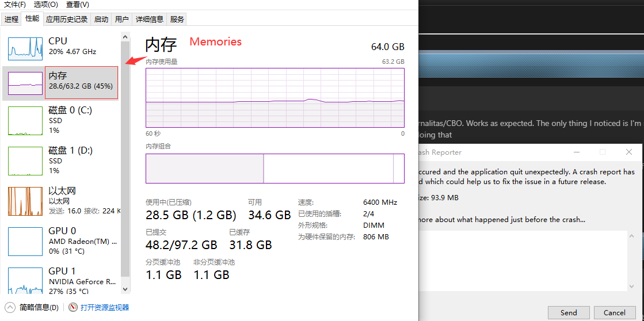The width and height of the screenshot is (644, 321).
Task: Select the 以太网 network graph
Action: click(x=25, y=201)
